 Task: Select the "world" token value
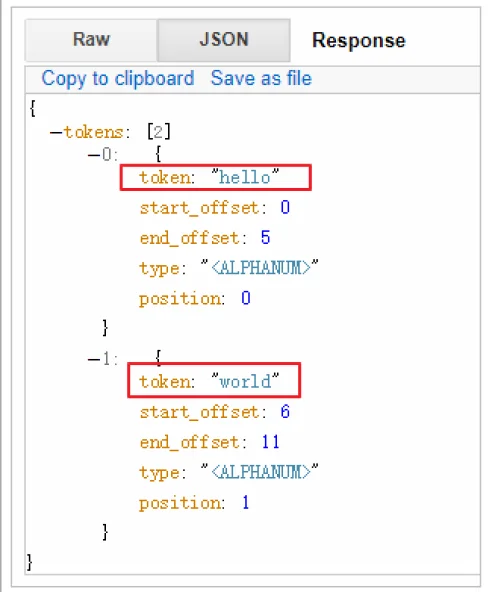click(x=245, y=381)
